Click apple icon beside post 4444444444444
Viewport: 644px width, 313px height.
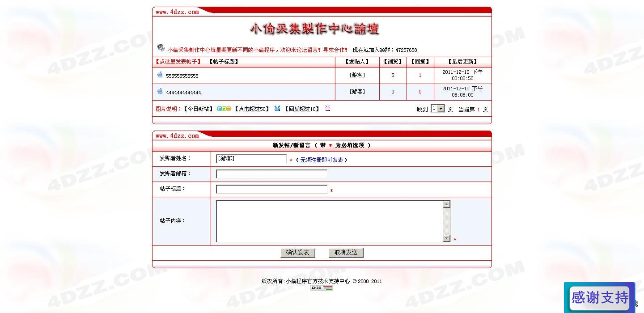(160, 91)
